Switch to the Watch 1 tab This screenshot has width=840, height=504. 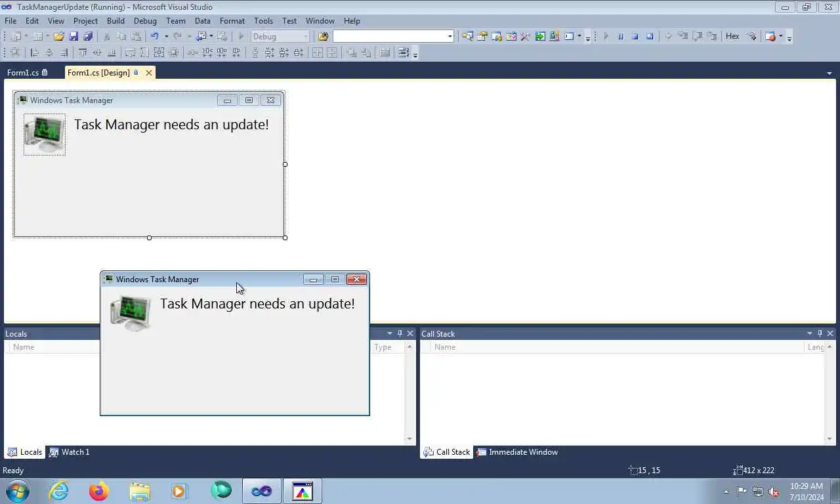(x=70, y=452)
